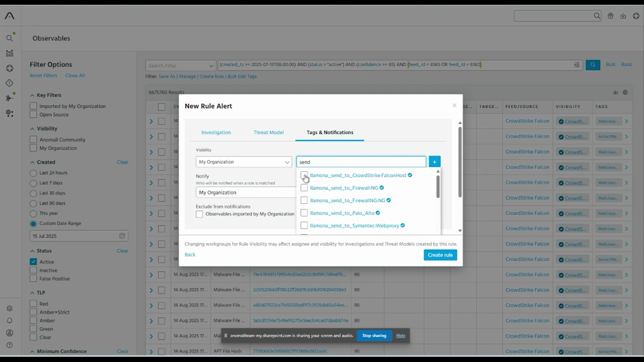Click the blue search magnifier button
644x362 pixels.
593,65
